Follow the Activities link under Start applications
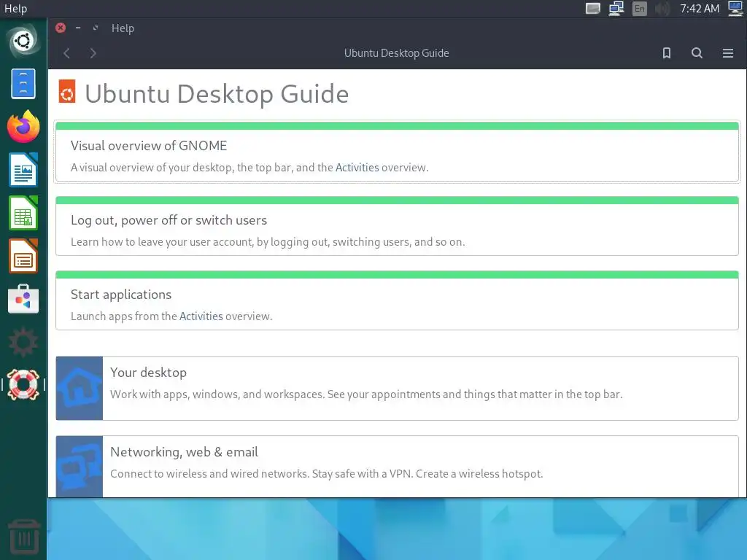Viewport: 747px width, 560px height. click(201, 316)
